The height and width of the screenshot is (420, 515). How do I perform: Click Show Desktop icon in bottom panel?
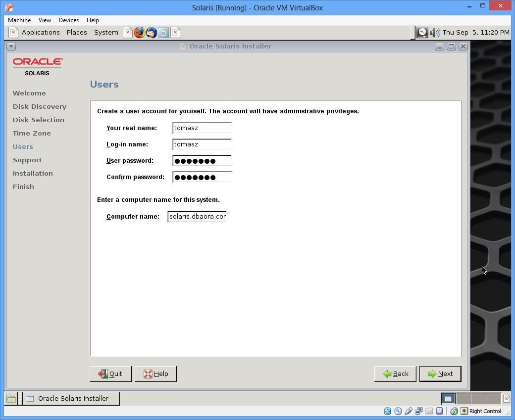coord(11,399)
